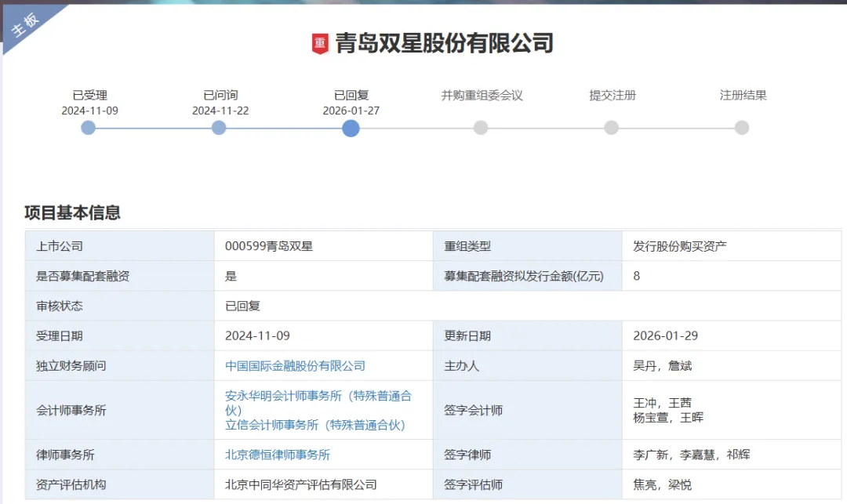The width and height of the screenshot is (847, 504).
Task: Click the 签字评估师 label
Action: (x=473, y=484)
